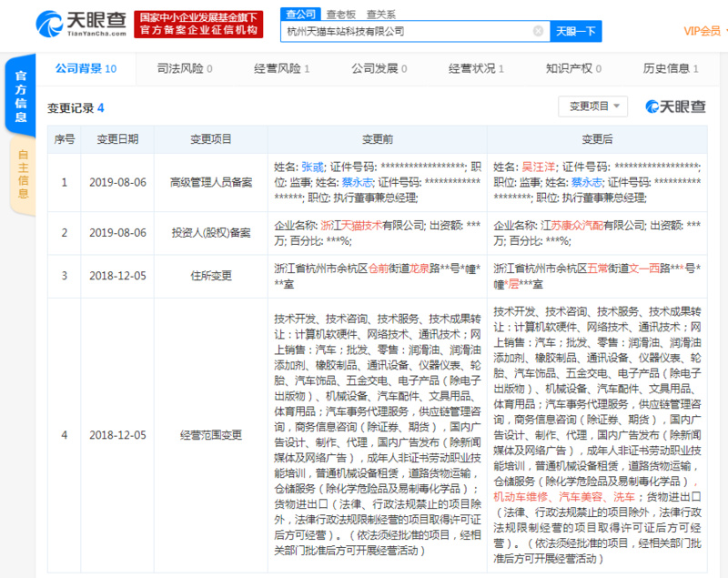Switch to the 查关系 search tab
The height and width of the screenshot is (578, 728).
pos(380,14)
